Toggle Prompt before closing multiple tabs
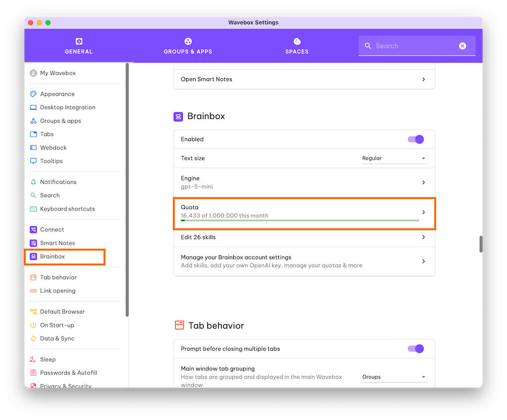The image size is (507, 420). pos(416,349)
